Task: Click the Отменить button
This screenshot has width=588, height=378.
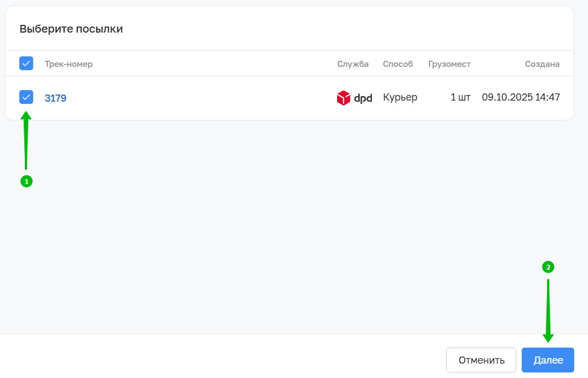Action: tap(481, 360)
